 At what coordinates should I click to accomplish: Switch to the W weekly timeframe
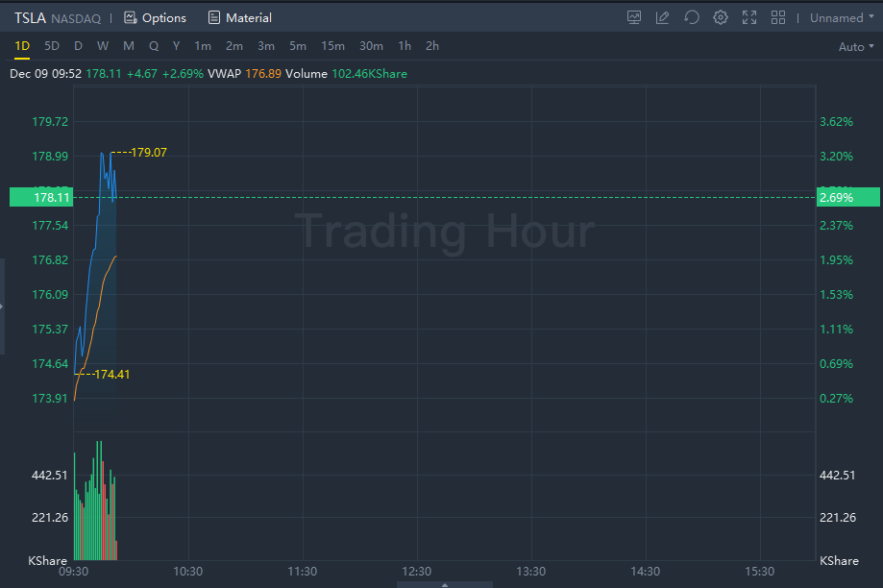tap(103, 46)
